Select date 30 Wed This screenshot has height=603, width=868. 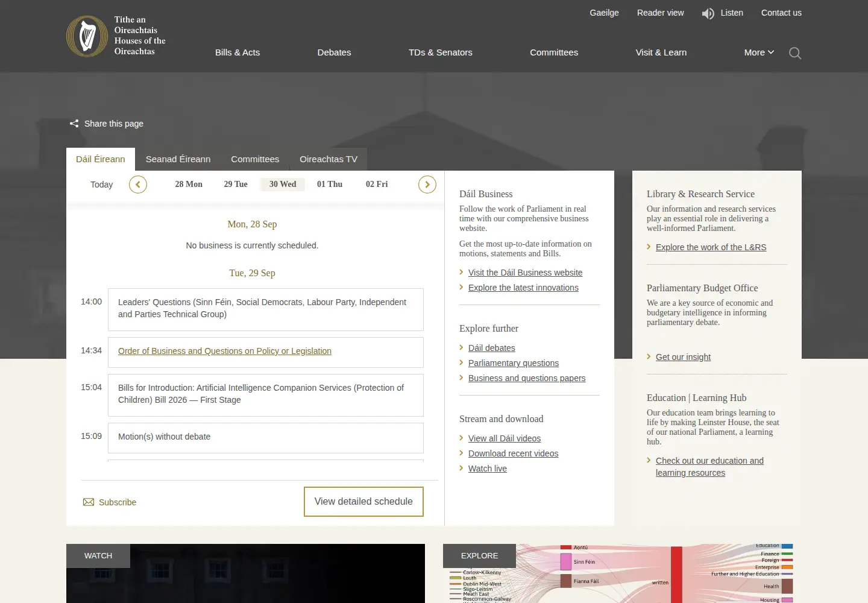coord(283,185)
